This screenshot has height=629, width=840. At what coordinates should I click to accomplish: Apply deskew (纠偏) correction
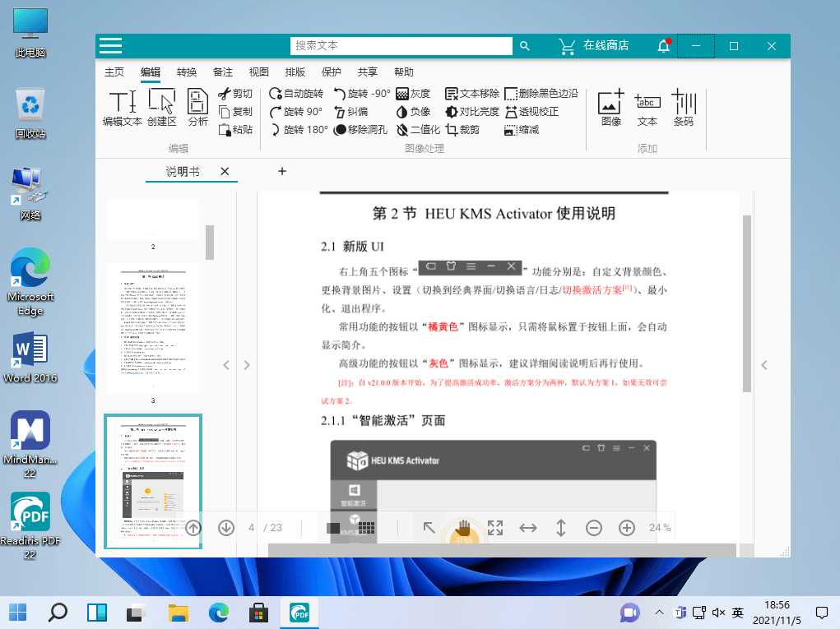pos(351,111)
